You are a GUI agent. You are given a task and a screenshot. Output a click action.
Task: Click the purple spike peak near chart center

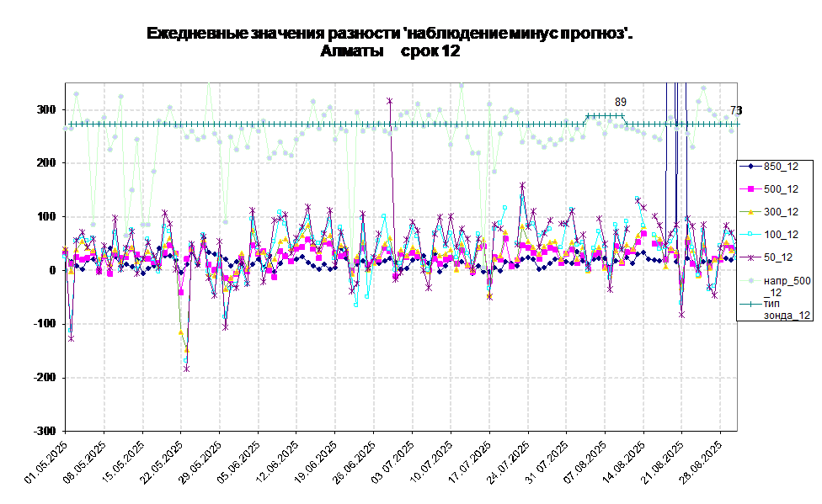pos(390,101)
